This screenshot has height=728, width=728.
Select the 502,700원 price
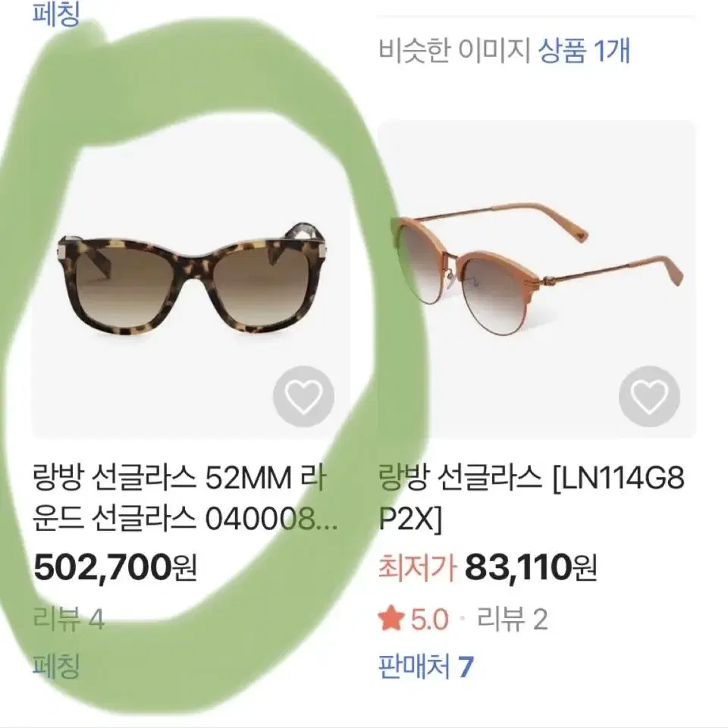click(115, 567)
